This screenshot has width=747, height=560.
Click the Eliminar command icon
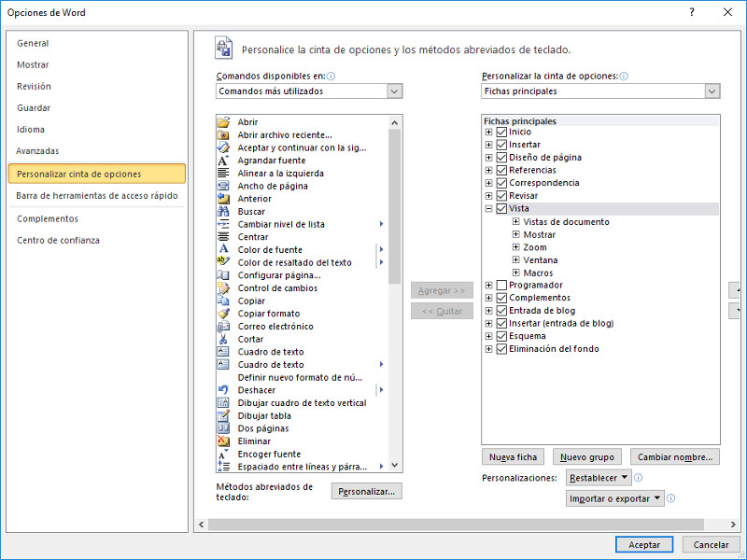[x=223, y=441]
